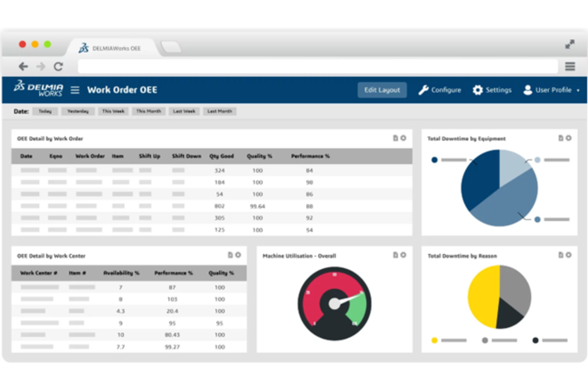The width and height of the screenshot is (588, 392).
Task: Click the gear icon on Total Downtime by Equipment
Action: [569, 138]
